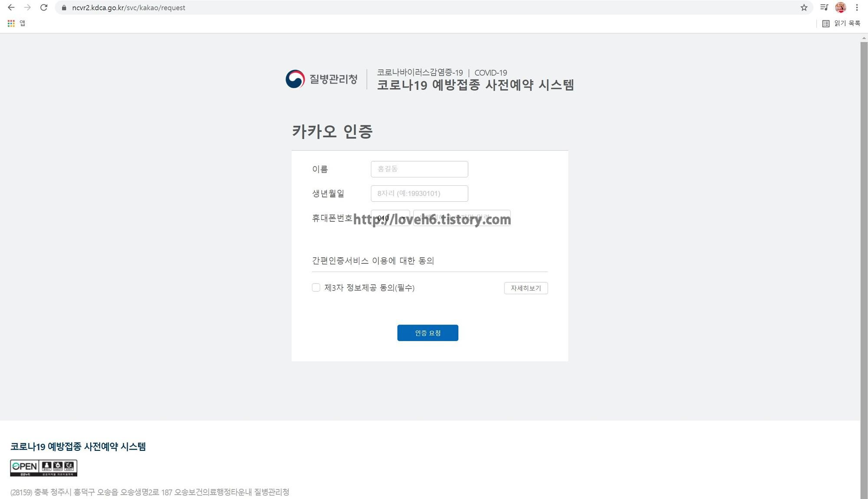The height and width of the screenshot is (499, 868).
Task: Open the Chrome three-dot menu
Action: 857,7
